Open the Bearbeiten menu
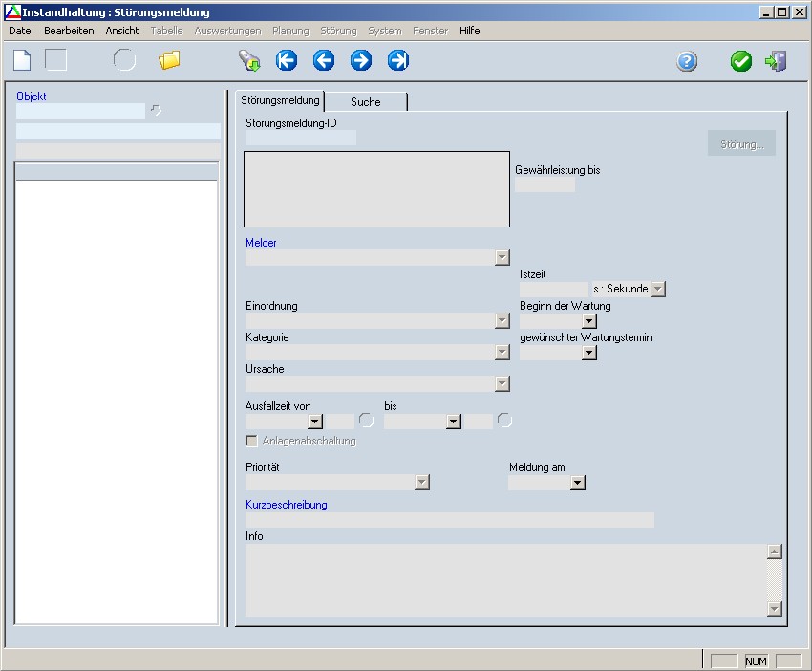The height and width of the screenshot is (671, 812). [x=69, y=31]
